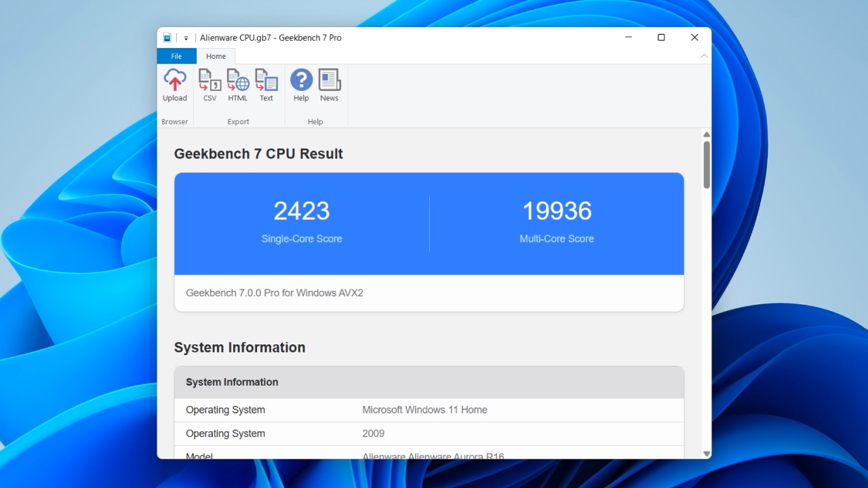Click the multi-core score 19936
868x488 pixels.
pos(557,211)
